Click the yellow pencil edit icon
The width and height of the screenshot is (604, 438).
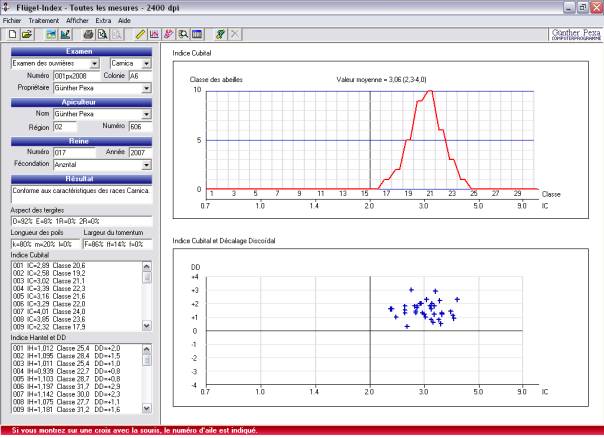point(140,34)
